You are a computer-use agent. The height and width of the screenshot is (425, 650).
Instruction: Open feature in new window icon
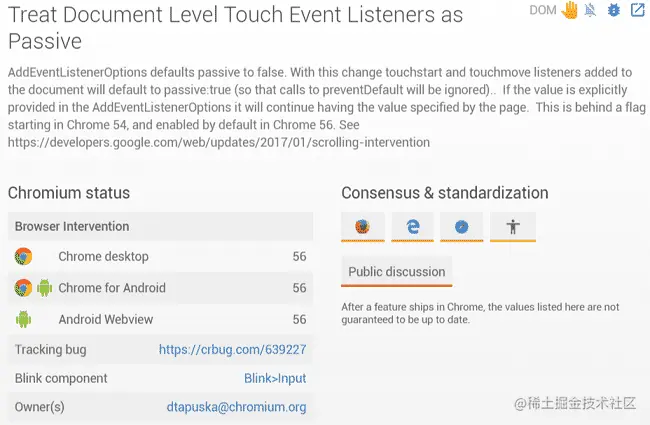pyautogui.click(x=637, y=10)
